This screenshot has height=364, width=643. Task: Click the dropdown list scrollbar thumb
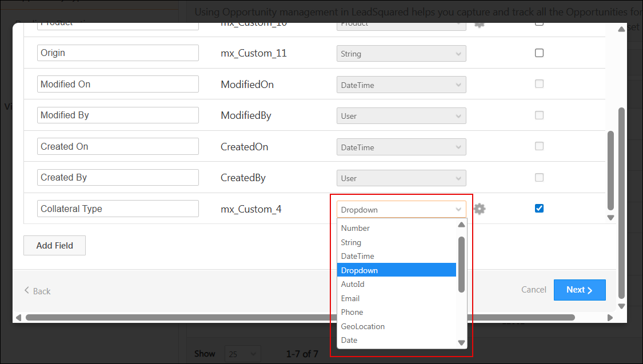(461, 263)
